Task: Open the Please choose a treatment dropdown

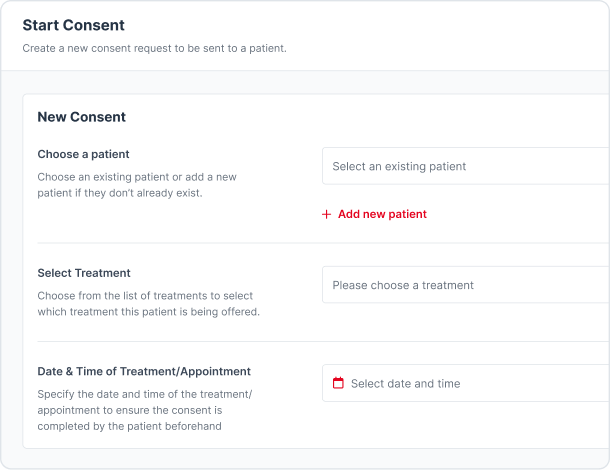Action: pyautogui.click(x=466, y=285)
